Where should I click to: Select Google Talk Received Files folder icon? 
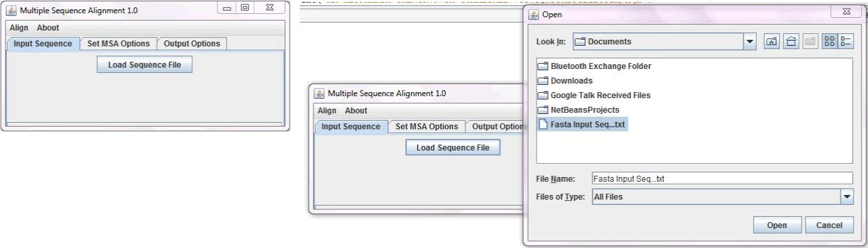pyautogui.click(x=543, y=95)
